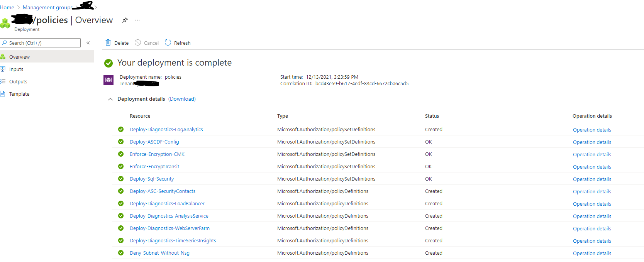644x262 pixels.
Task: View Operation details for Deploy-Diagnostics-LogAnalytics
Action: 592,130
